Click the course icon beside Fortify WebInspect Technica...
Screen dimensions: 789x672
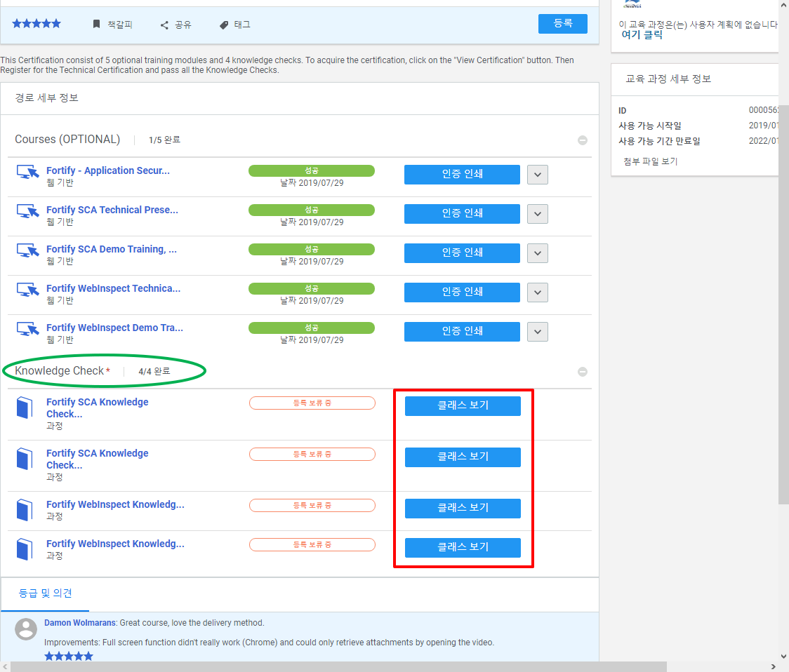click(x=27, y=290)
